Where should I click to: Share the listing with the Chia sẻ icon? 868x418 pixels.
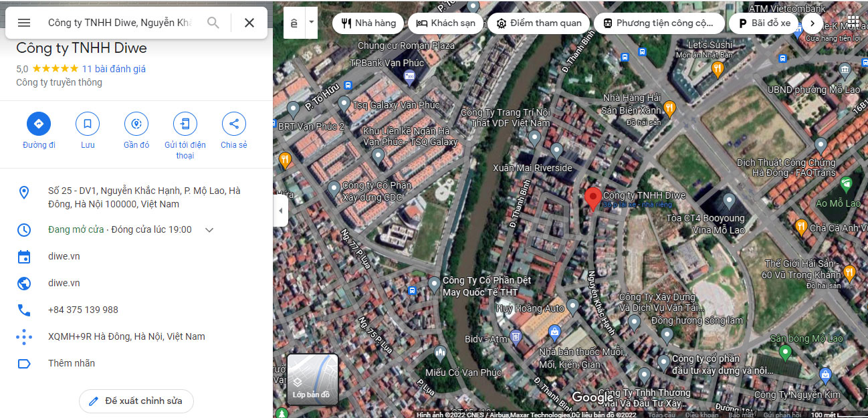[233, 124]
